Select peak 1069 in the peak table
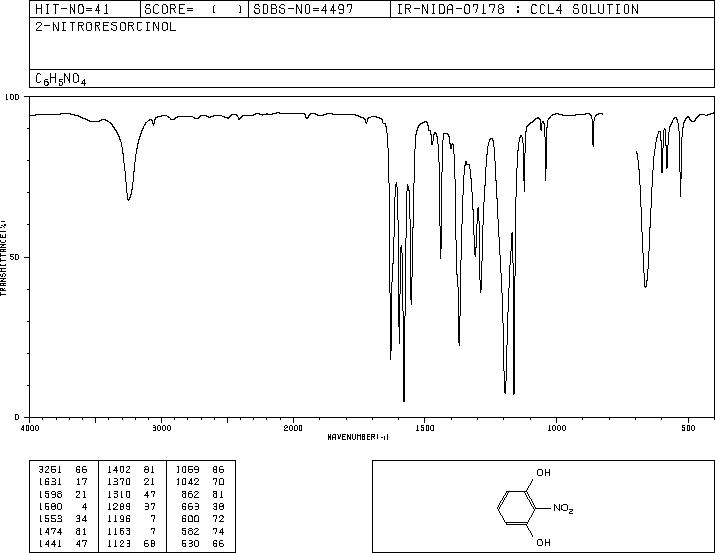The image size is (715, 553). coord(187,470)
